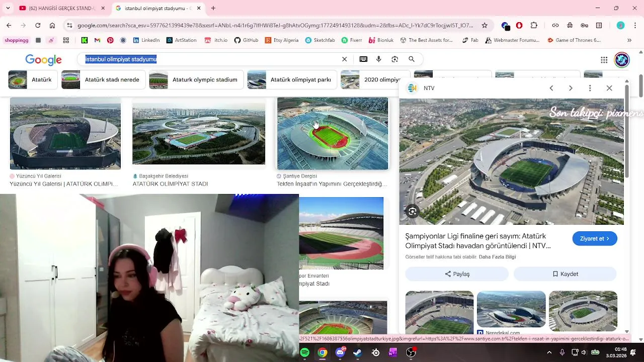Open Discord from the taskbar
Screen dimensions: 644x362
coord(340,353)
